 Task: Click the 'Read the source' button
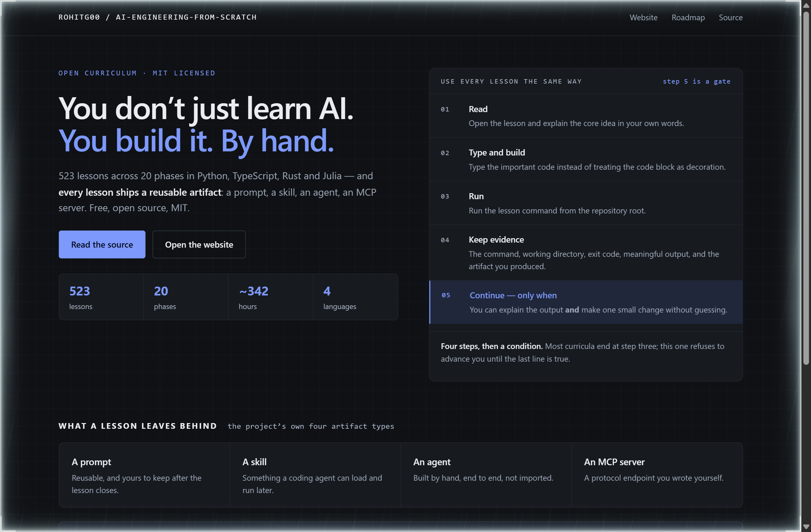pos(102,244)
